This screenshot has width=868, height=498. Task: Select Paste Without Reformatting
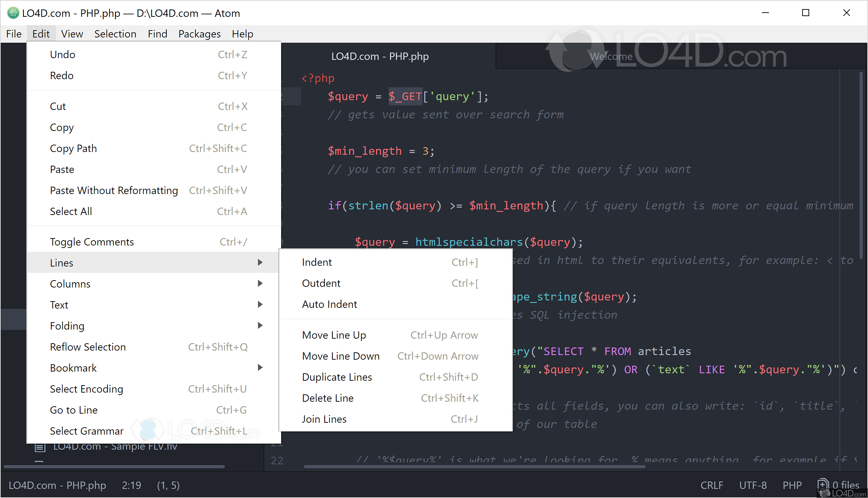(x=114, y=191)
